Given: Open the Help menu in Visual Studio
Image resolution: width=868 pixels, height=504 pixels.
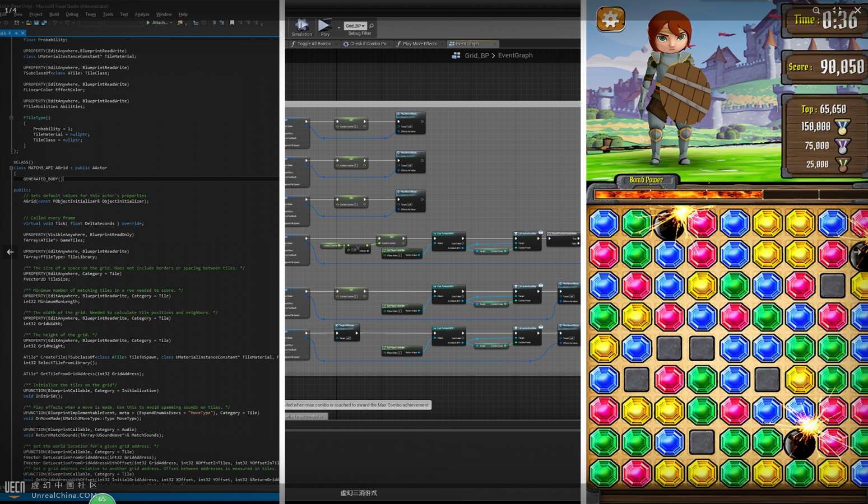Looking at the screenshot, I should click(183, 14).
